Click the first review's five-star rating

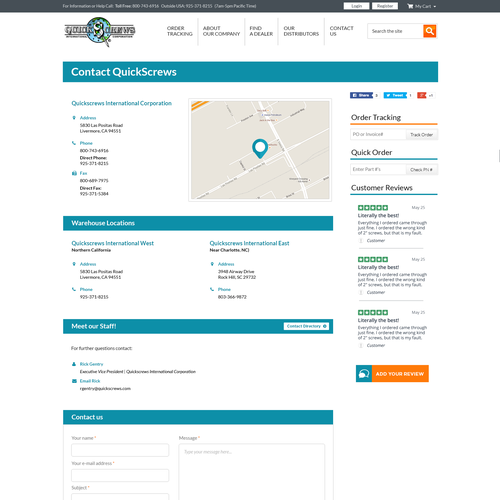tap(373, 208)
